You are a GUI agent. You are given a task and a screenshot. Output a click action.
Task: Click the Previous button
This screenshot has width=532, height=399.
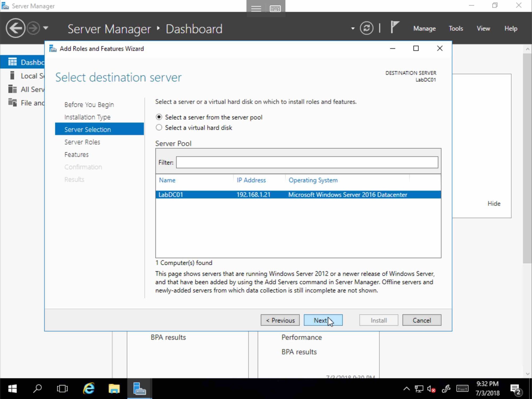coord(280,320)
